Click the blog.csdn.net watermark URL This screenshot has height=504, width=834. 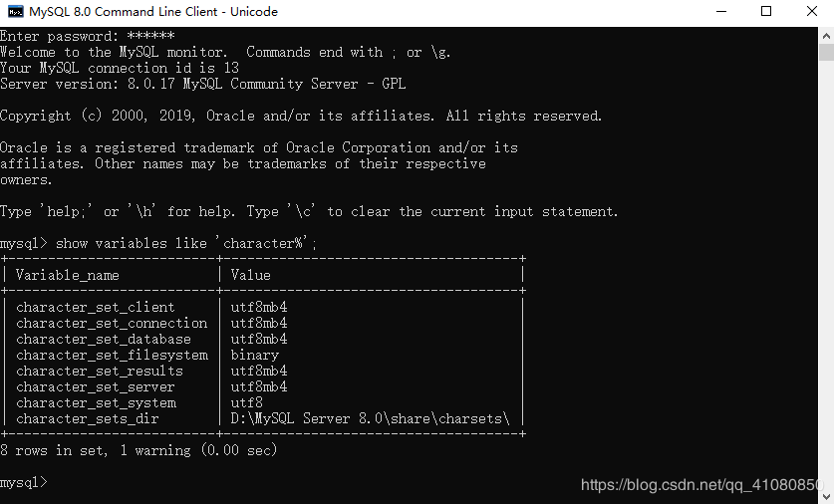click(702, 485)
